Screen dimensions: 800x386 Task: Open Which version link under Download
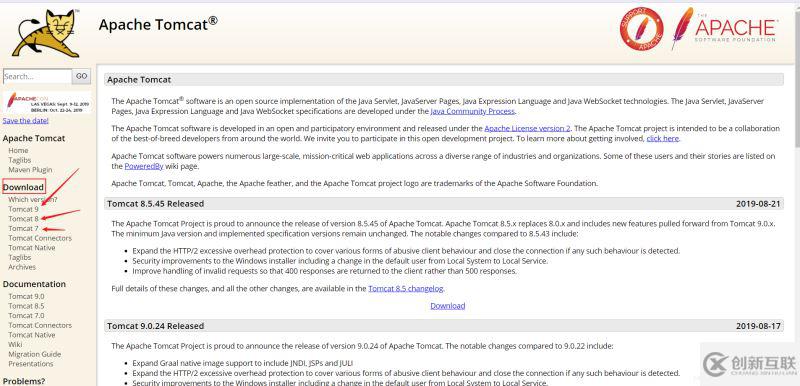[x=33, y=199]
